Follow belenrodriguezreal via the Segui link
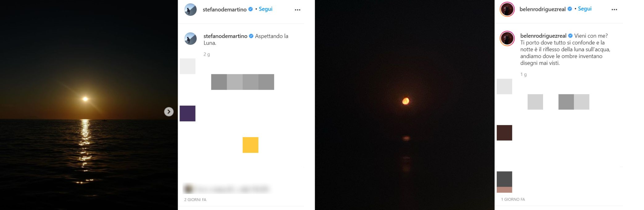 pyautogui.click(x=585, y=9)
